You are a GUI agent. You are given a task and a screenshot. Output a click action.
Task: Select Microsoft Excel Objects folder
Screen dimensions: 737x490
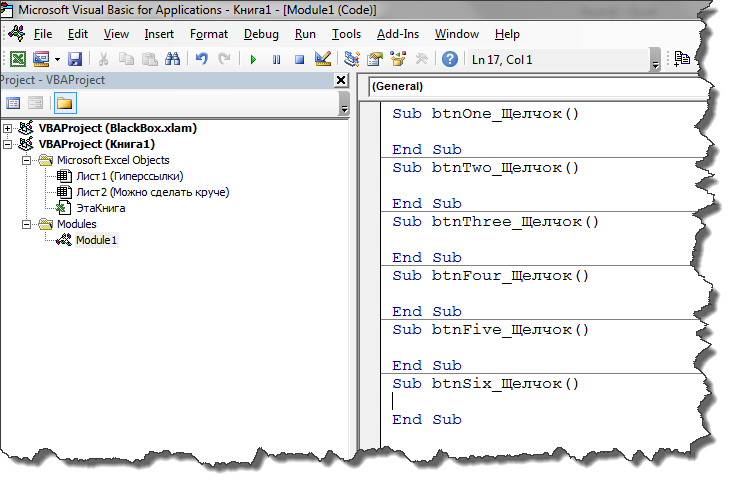point(113,160)
